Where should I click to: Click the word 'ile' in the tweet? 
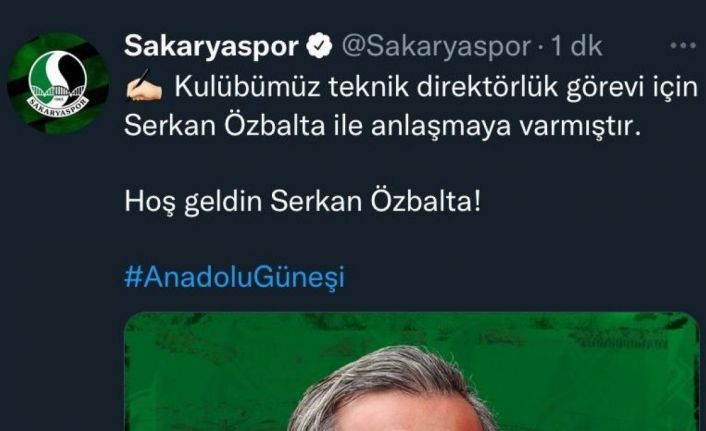(348, 126)
